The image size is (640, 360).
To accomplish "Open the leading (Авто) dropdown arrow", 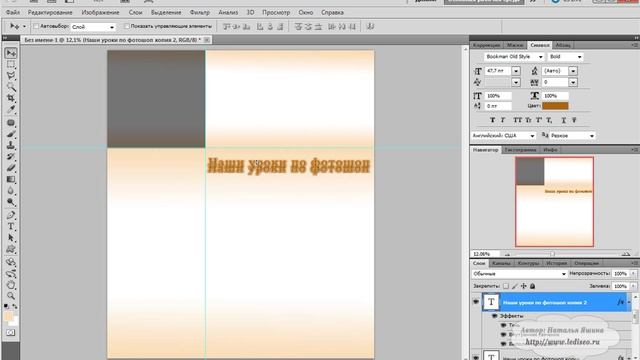I will pyautogui.click(x=573, y=71).
